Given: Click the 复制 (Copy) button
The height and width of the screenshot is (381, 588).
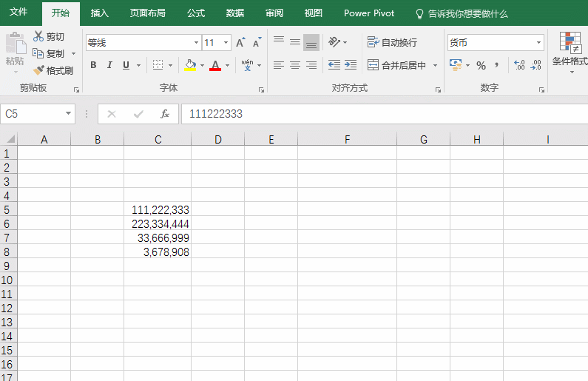Looking at the screenshot, I should pos(49,54).
